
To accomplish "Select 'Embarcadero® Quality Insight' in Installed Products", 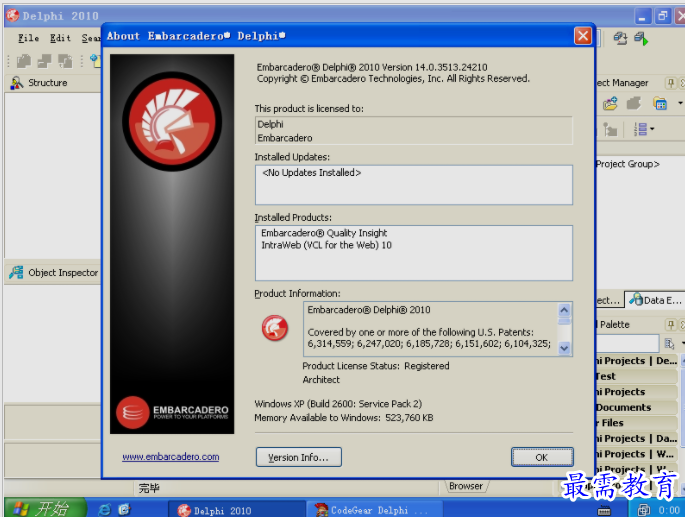I will pos(324,233).
